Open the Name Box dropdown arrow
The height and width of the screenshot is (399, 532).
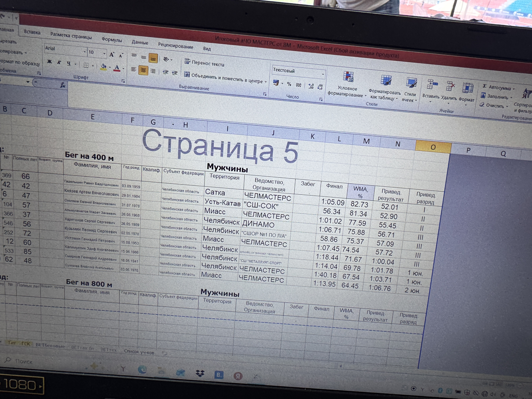[28, 82]
